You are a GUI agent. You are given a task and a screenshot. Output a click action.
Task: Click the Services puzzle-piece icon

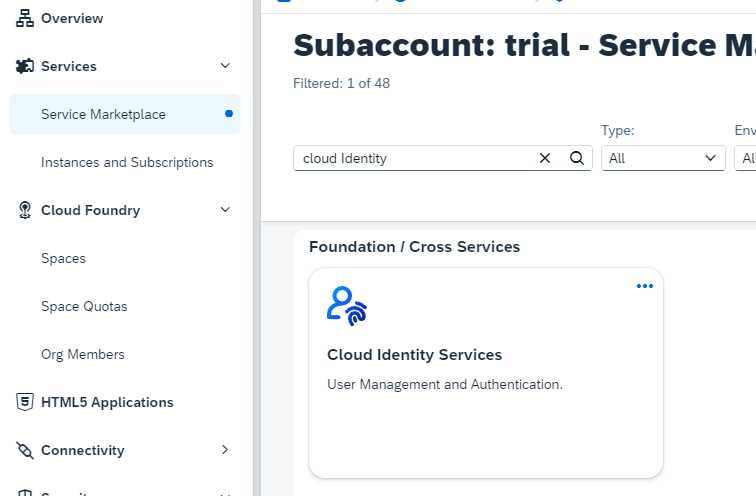point(25,66)
